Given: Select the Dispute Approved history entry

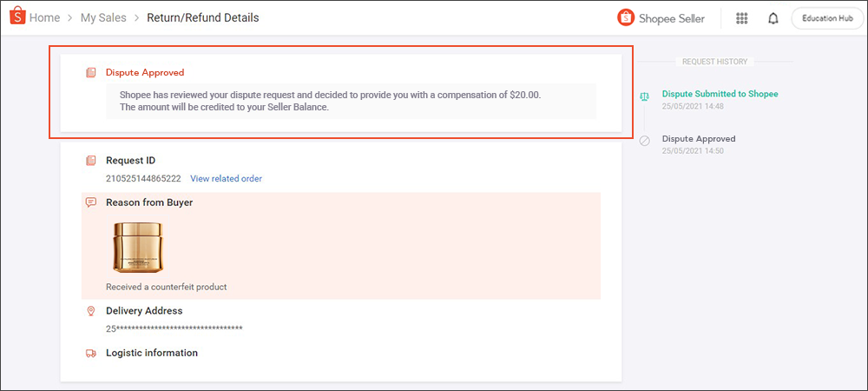Looking at the screenshot, I should [698, 139].
